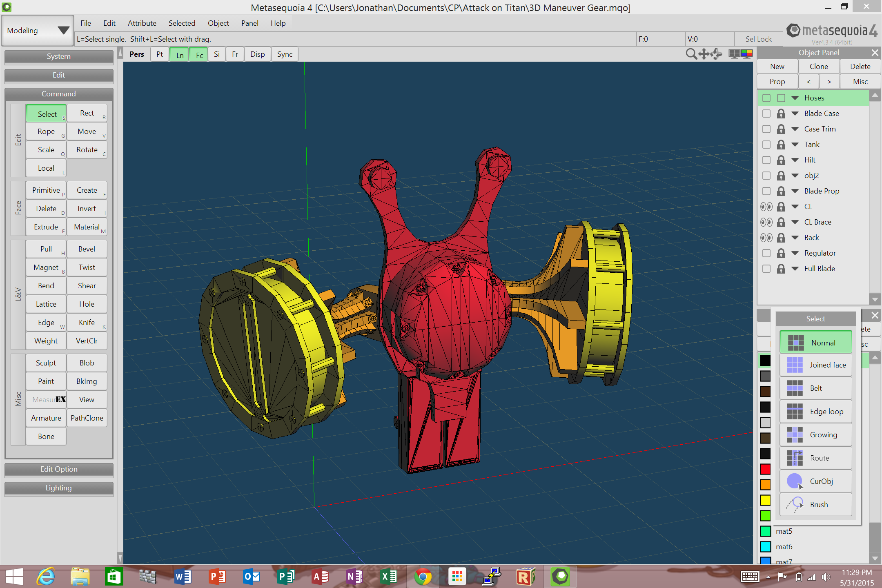Open Excel from the taskbar
The height and width of the screenshot is (588, 882).
(389, 577)
